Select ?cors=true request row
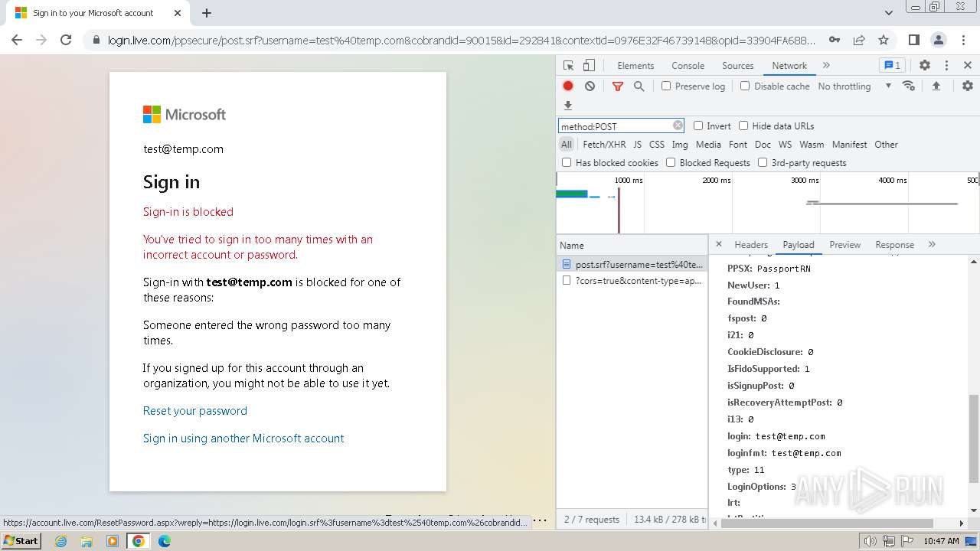 pos(632,281)
